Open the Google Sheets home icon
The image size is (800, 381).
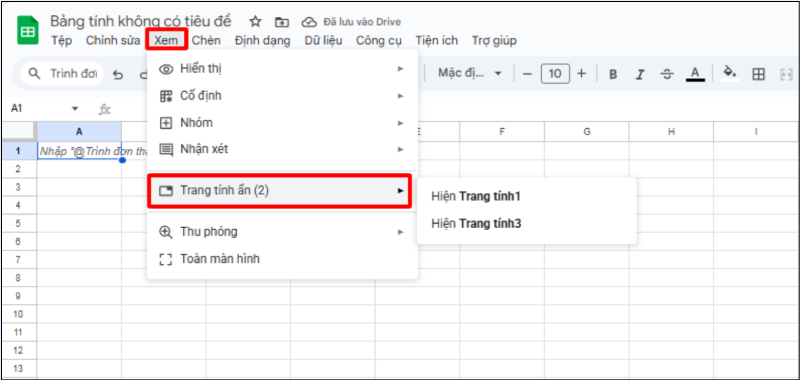coord(28,30)
